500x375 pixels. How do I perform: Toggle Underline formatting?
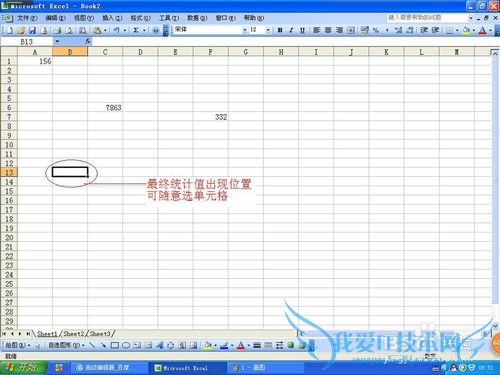pos(302,30)
